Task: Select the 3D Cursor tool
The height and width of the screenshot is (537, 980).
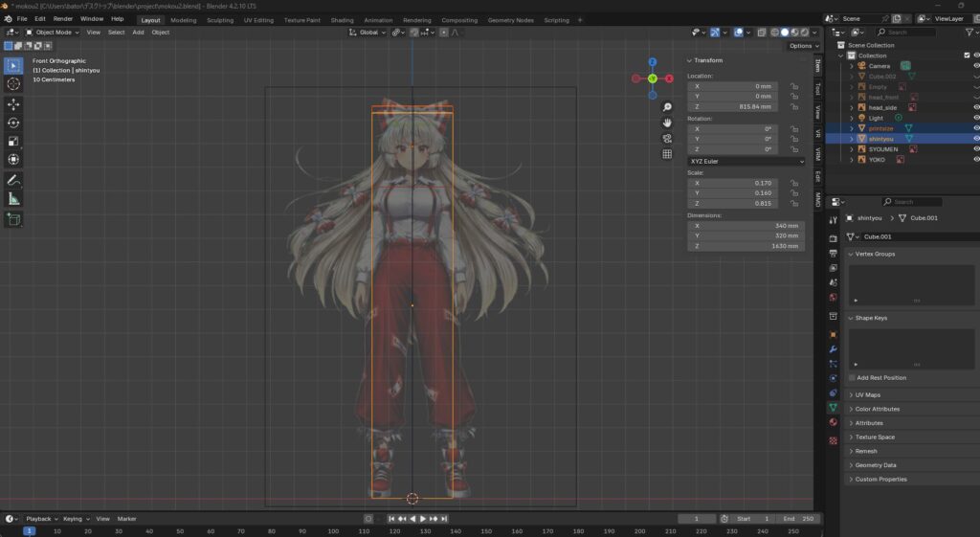Action: click(14, 84)
